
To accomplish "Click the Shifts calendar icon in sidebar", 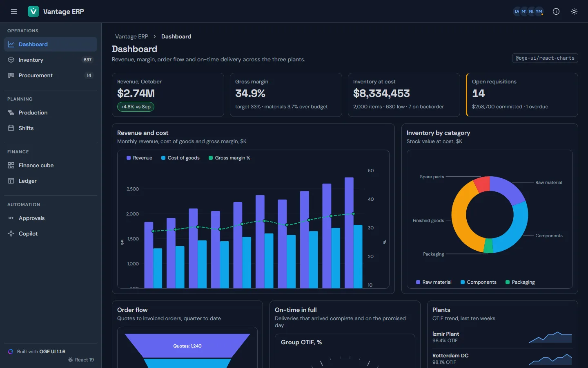I will click(x=11, y=128).
